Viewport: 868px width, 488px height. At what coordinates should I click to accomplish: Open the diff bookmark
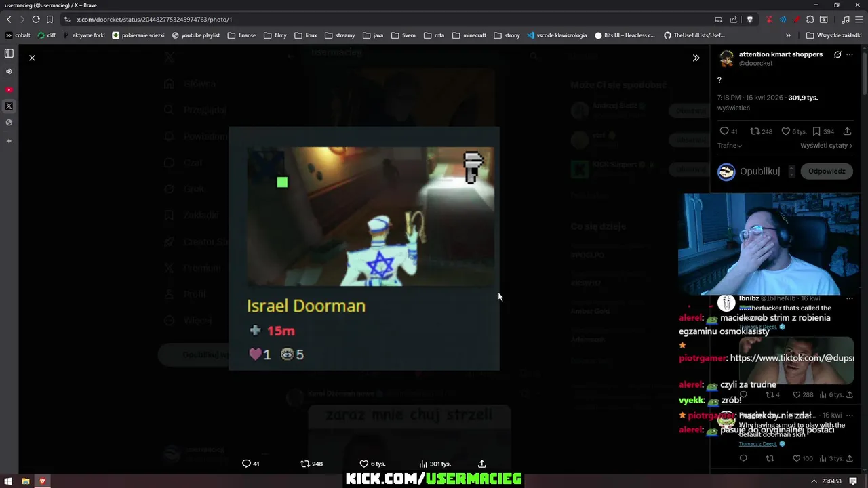[x=47, y=35]
